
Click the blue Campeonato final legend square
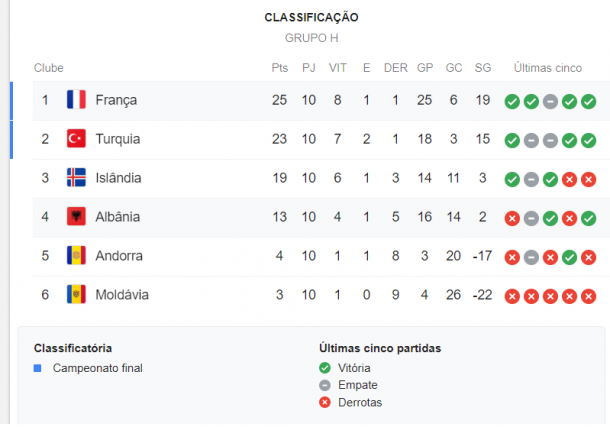[38, 368]
